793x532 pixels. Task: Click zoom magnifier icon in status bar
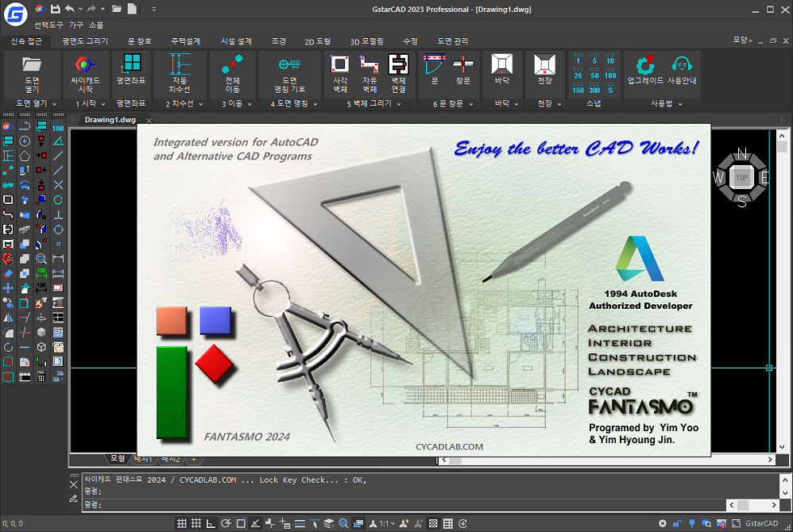pos(343,523)
